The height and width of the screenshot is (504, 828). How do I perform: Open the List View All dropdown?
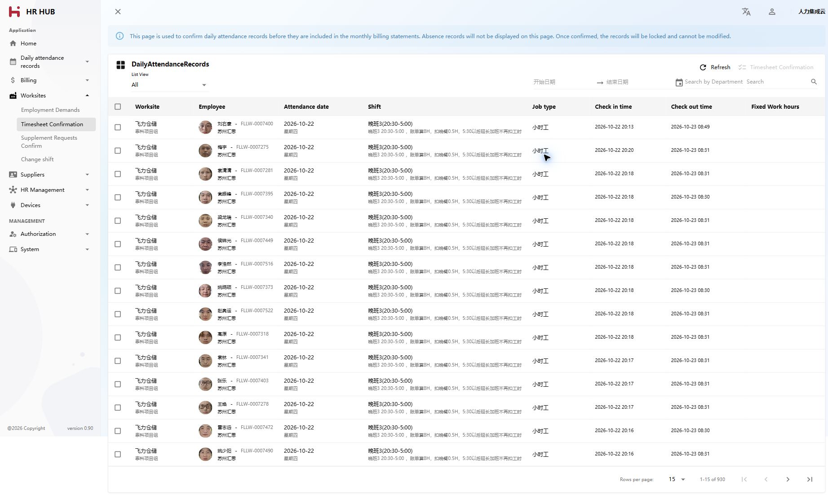[169, 85]
